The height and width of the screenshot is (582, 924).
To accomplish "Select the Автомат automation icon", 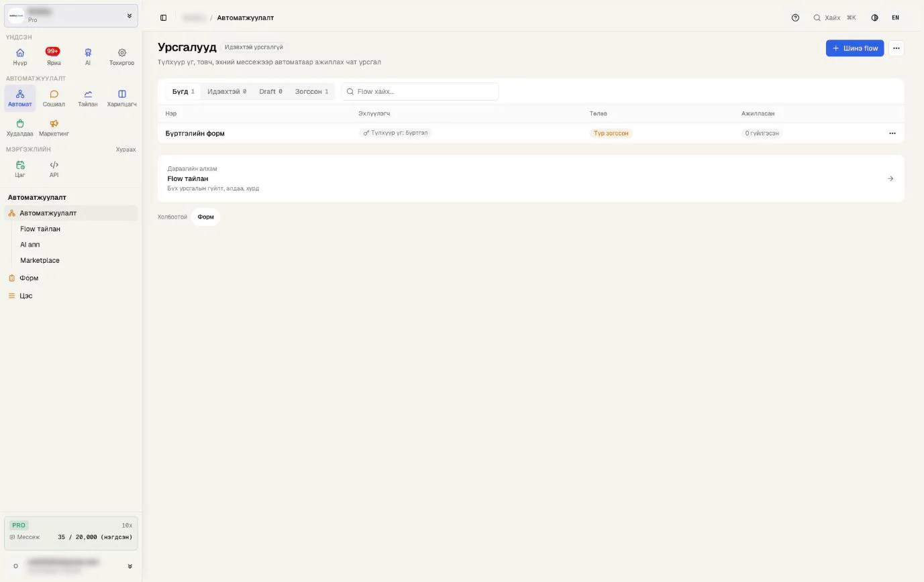I will pos(20,98).
